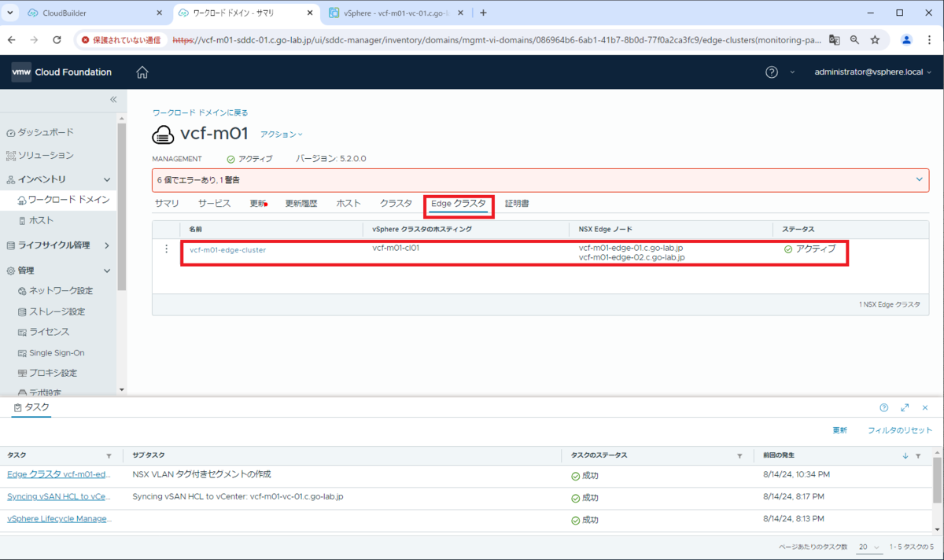
Task: Expand tasks panel to full size
Action: pos(905,408)
